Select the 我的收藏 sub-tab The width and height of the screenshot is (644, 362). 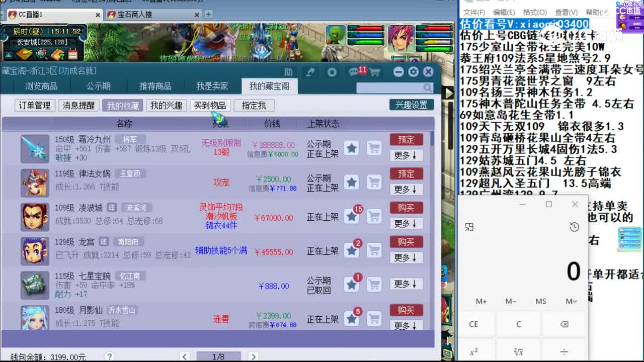coord(123,105)
